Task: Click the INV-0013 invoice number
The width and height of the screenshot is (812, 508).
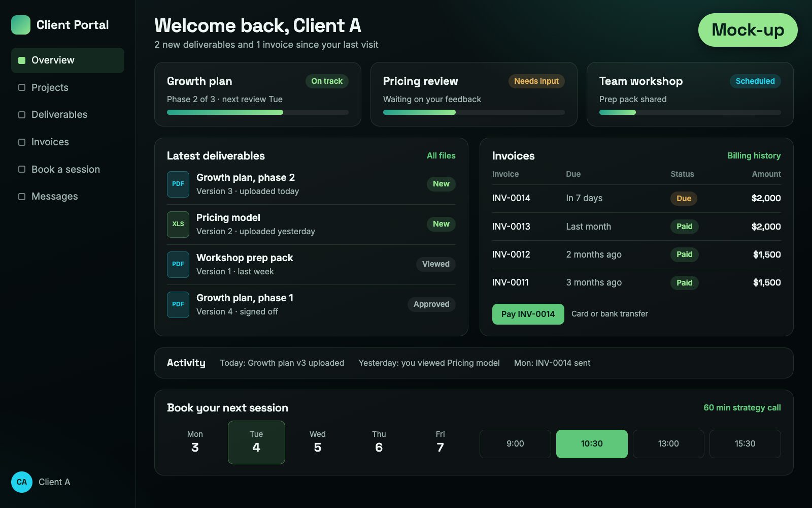Action: 511,227
